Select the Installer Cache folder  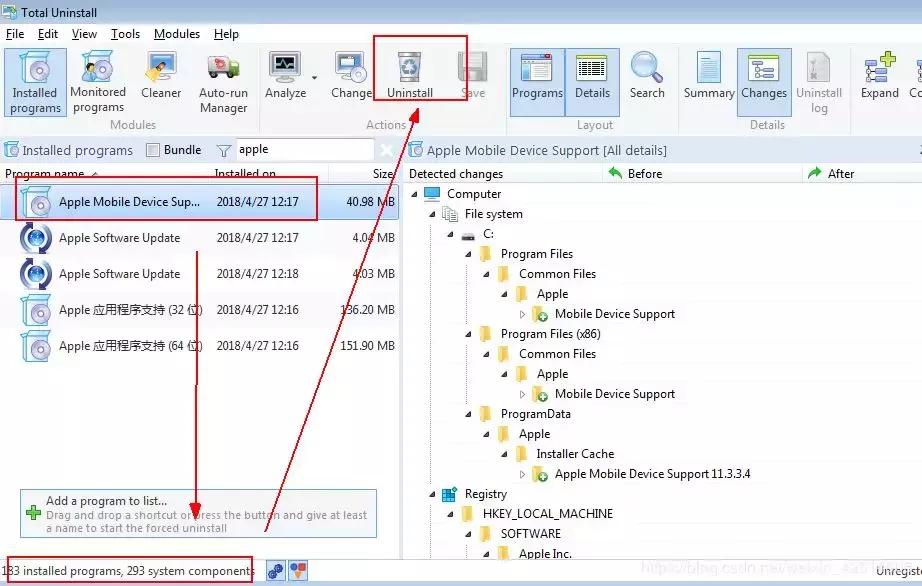point(574,454)
